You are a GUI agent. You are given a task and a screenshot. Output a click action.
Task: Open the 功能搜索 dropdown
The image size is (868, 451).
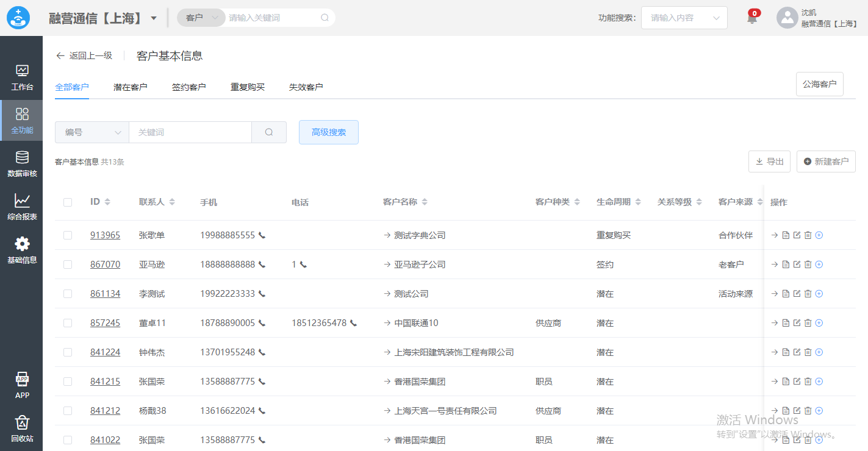pos(684,18)
